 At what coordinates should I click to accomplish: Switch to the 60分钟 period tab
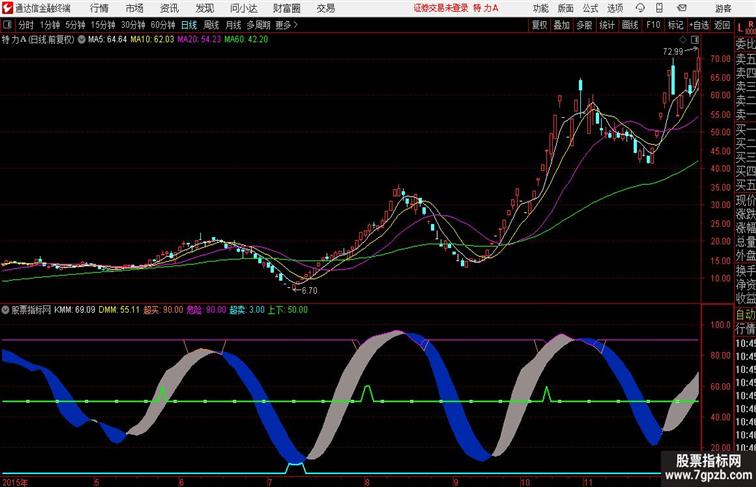tap(163, 25)
